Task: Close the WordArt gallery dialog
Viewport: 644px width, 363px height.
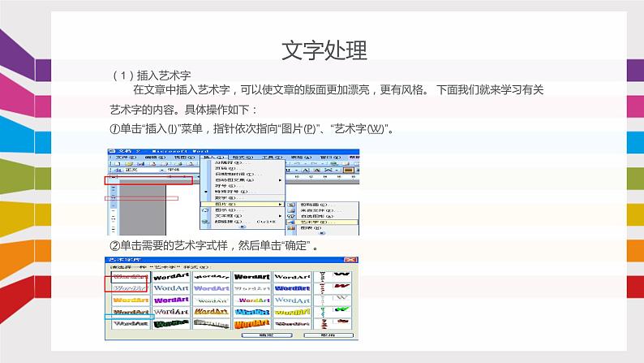Action: point(350,260)
